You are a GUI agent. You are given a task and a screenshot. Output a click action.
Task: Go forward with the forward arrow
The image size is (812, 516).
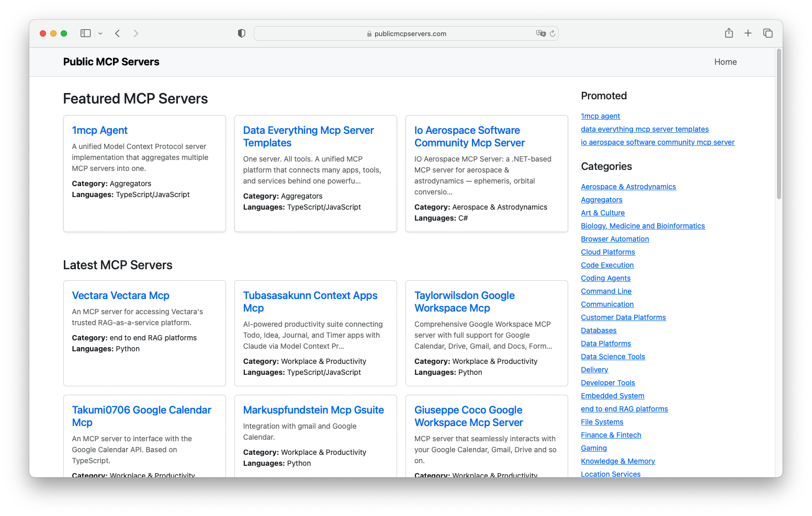(x=136, y=33)
